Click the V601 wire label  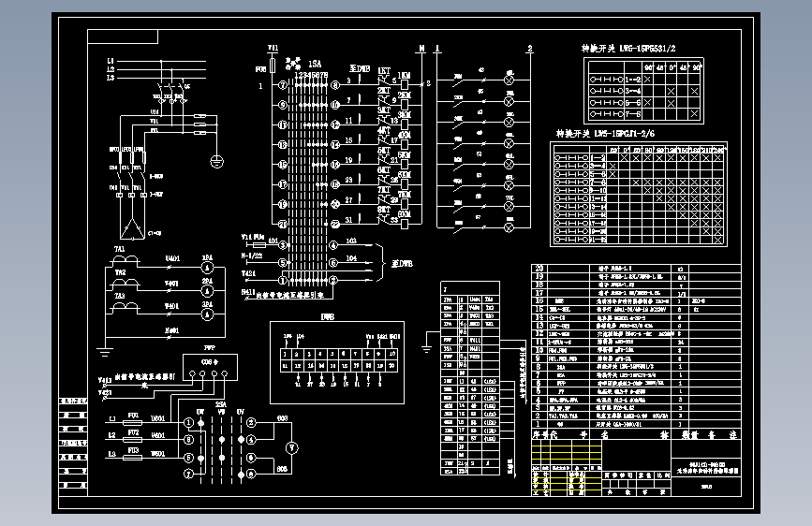point(158,435)
